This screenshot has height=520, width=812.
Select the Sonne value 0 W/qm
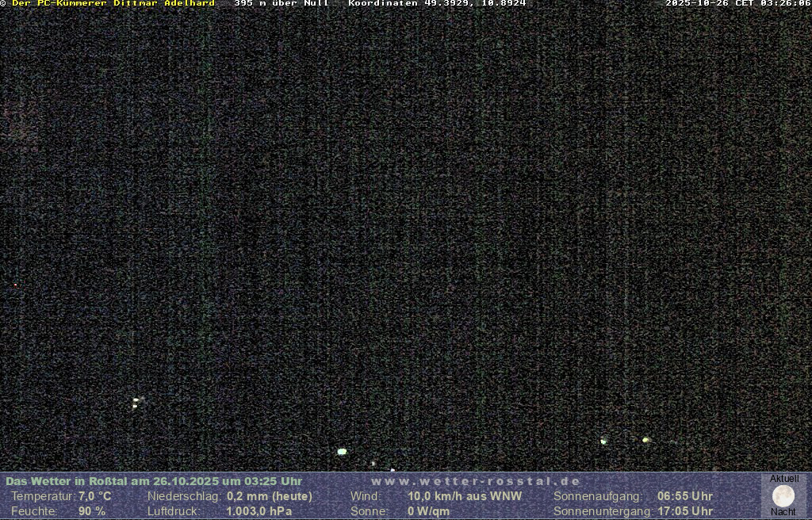pyautogui.click(x=428, y=511)
